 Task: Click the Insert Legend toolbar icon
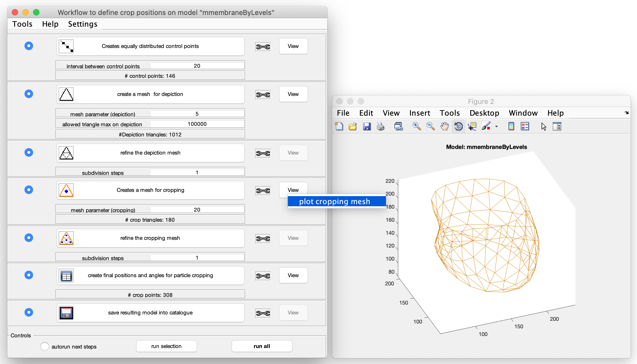(525, 126)
